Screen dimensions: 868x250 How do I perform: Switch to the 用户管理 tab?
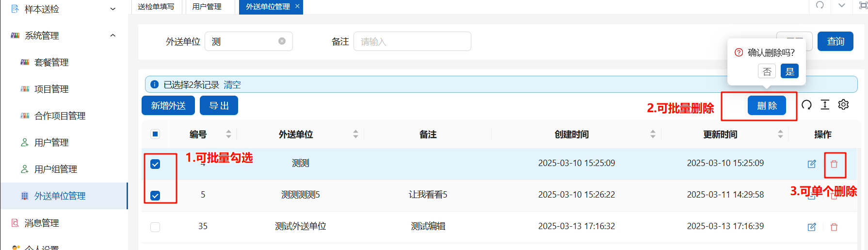click(207, 7)
